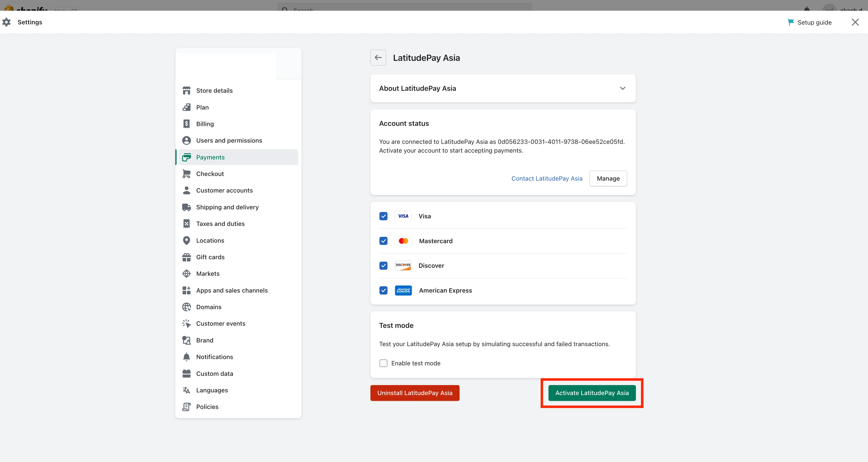This screenshot has height=462, width=868.
Task: Click the Markets globe icon
Action: (186, 274)
